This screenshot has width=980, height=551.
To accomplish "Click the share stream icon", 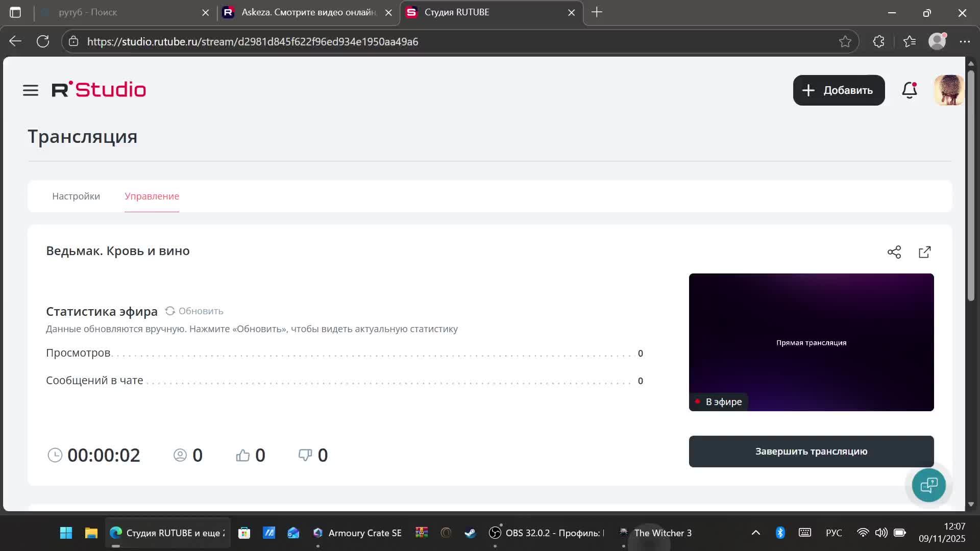I will click(x=894, y=252).
